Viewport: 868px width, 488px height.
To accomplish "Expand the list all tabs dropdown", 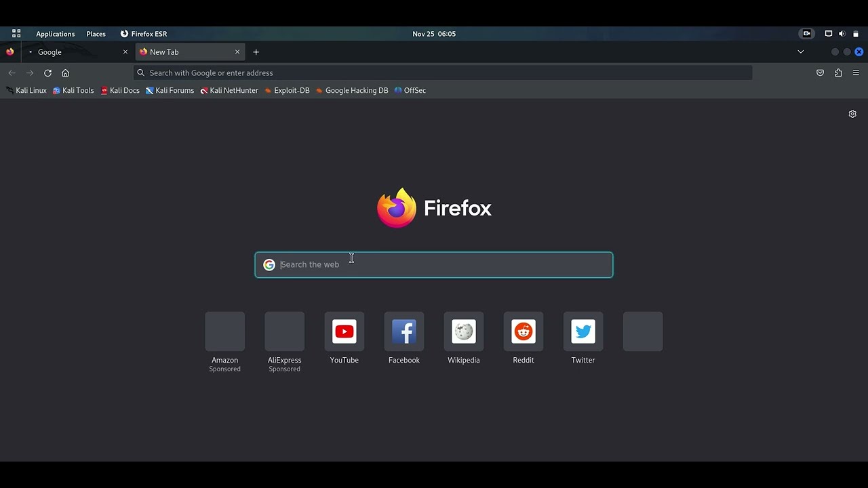I will (801, 52).
